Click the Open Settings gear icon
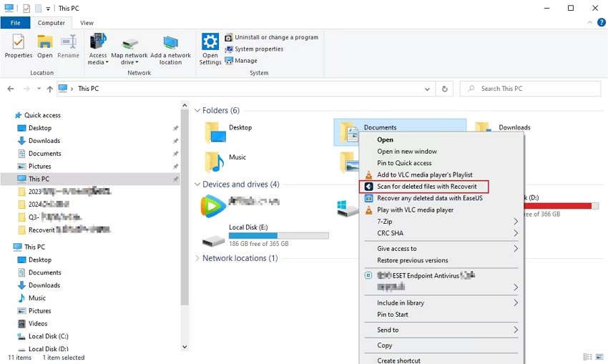Screen dimensions: 608x364 [210, 41]
